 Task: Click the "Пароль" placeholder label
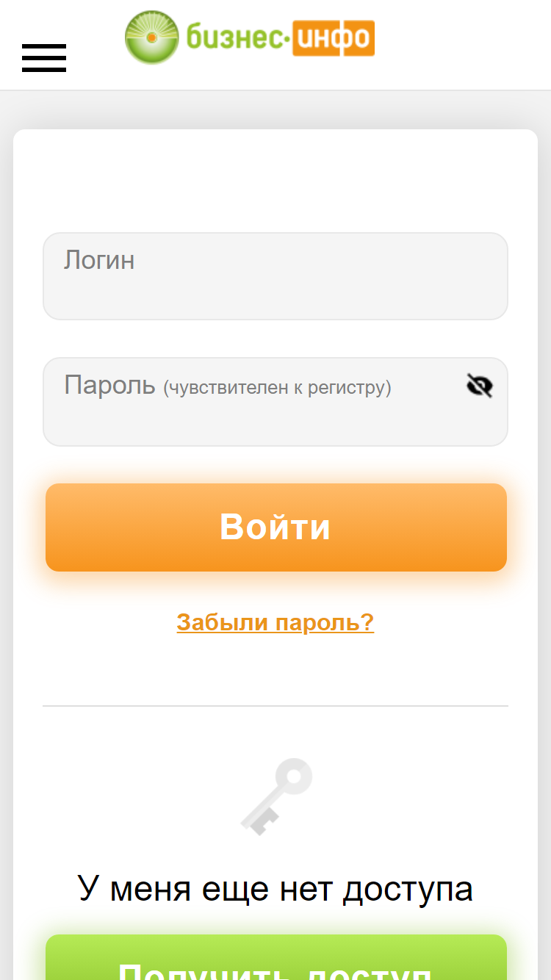[x=110, y=385]
